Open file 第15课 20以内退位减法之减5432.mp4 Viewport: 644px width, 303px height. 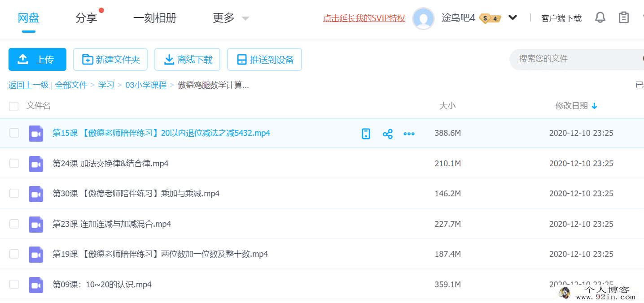click(161, 133)
